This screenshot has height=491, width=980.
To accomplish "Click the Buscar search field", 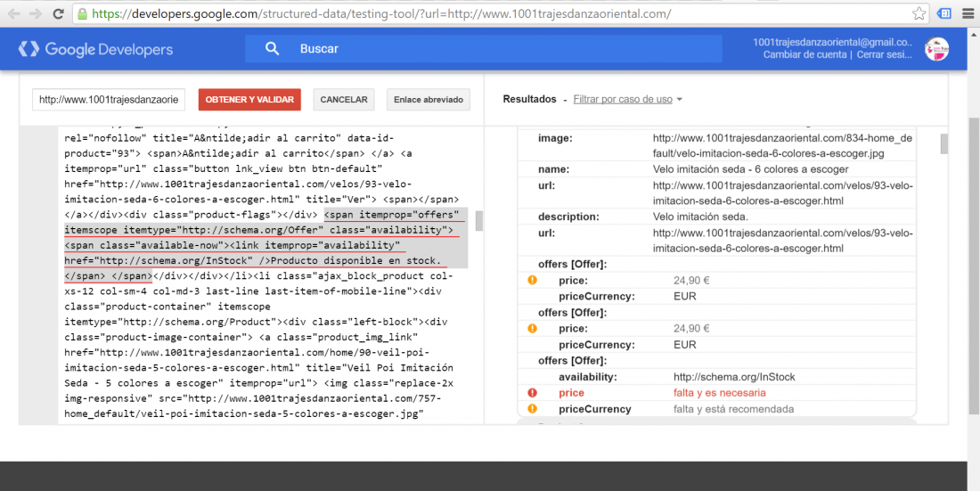I will pos(484,49).
